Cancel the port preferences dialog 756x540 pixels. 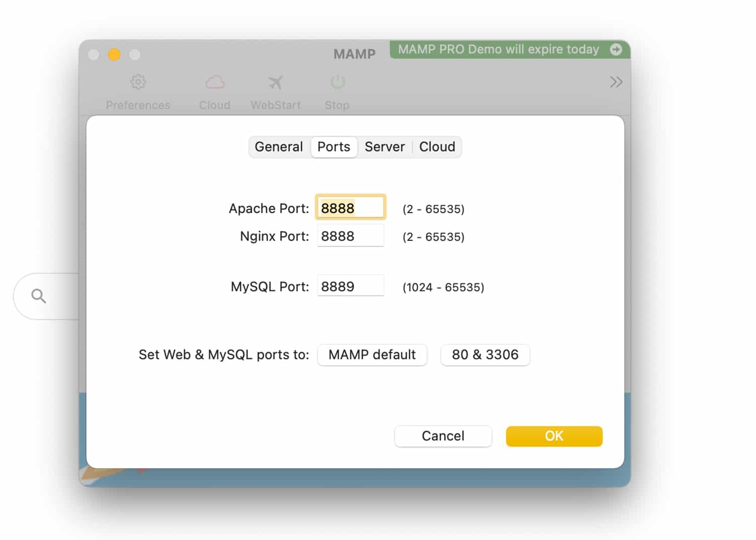pos(443,436)
